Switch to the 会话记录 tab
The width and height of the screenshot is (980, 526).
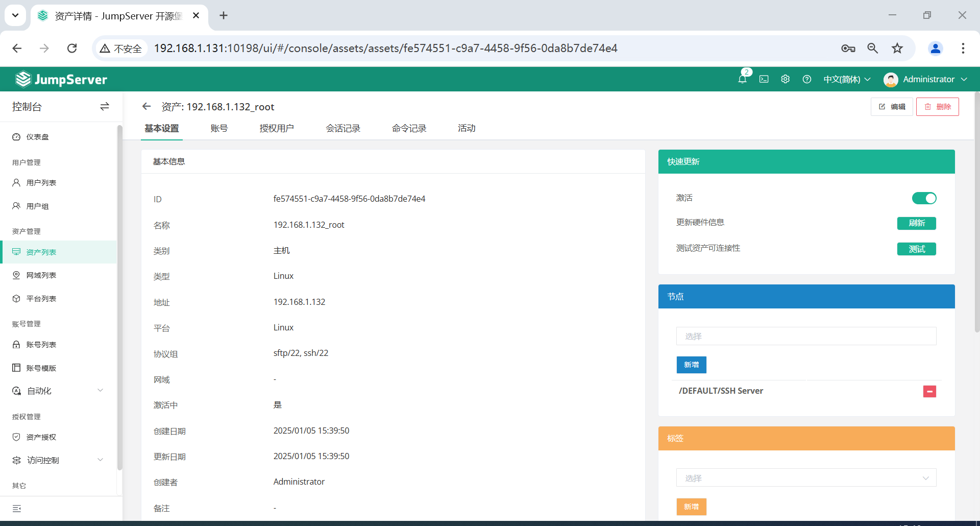(343, 128)
